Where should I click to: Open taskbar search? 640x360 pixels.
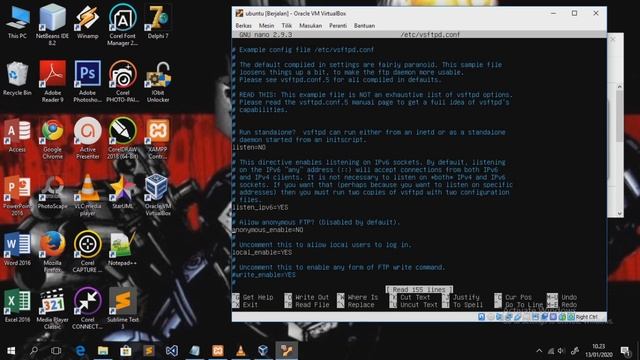[34, 351]
